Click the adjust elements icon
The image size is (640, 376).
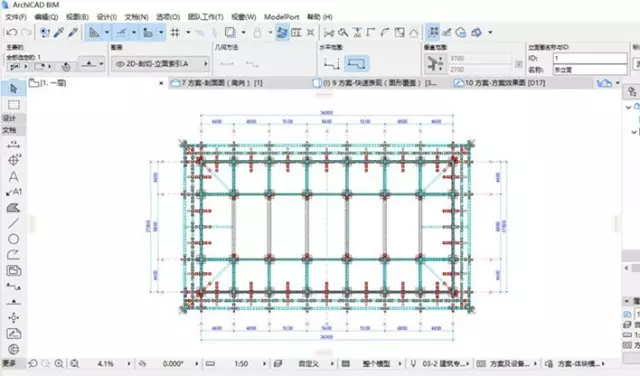357,33
